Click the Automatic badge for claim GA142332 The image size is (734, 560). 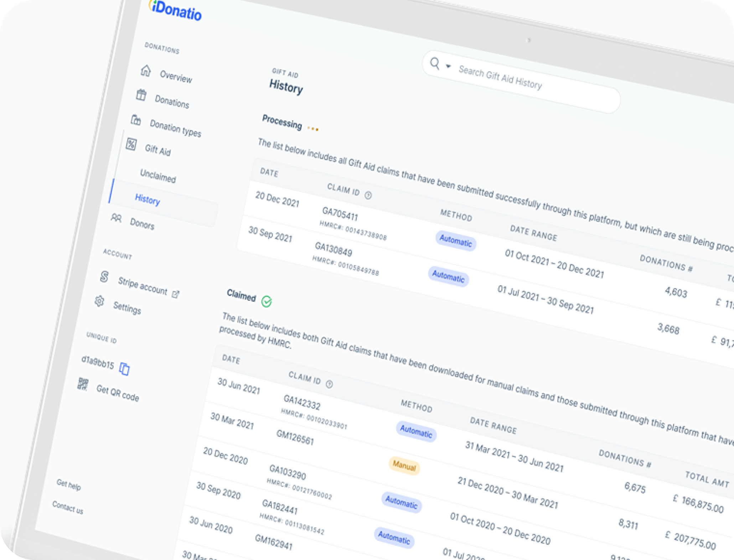pyautogui.click(x=416, y=432)
